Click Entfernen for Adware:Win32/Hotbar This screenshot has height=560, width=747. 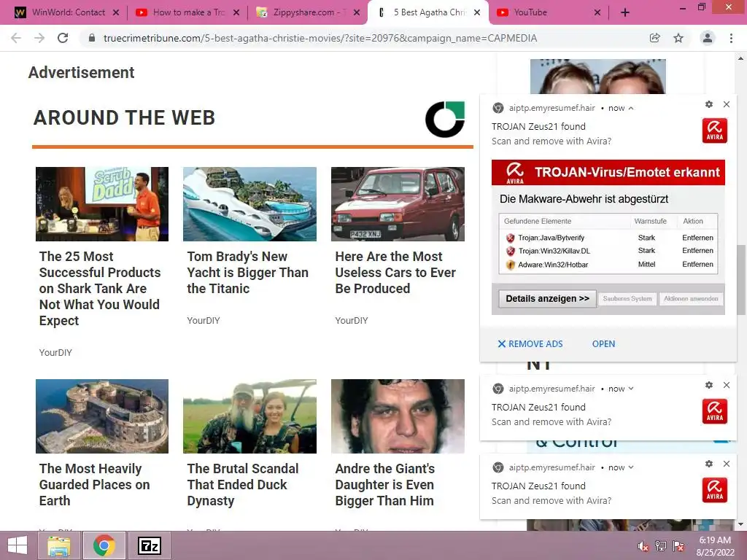point(697,264)
